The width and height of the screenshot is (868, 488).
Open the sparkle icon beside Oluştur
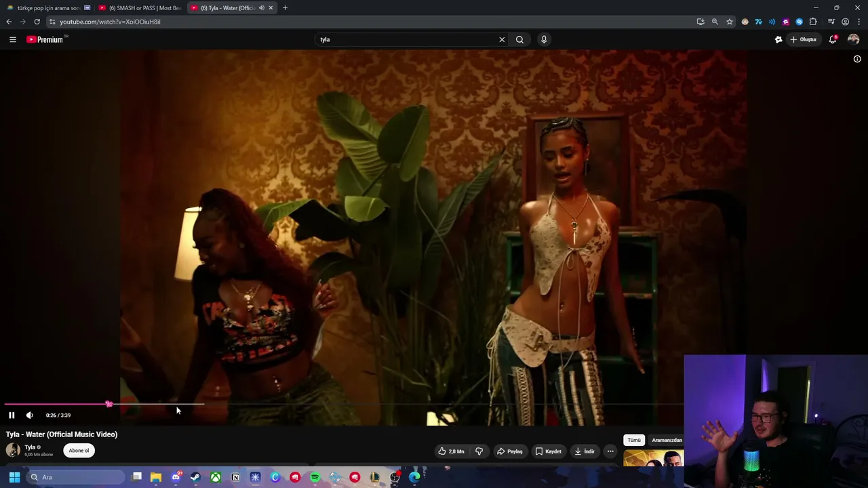[x=778, y=39]
